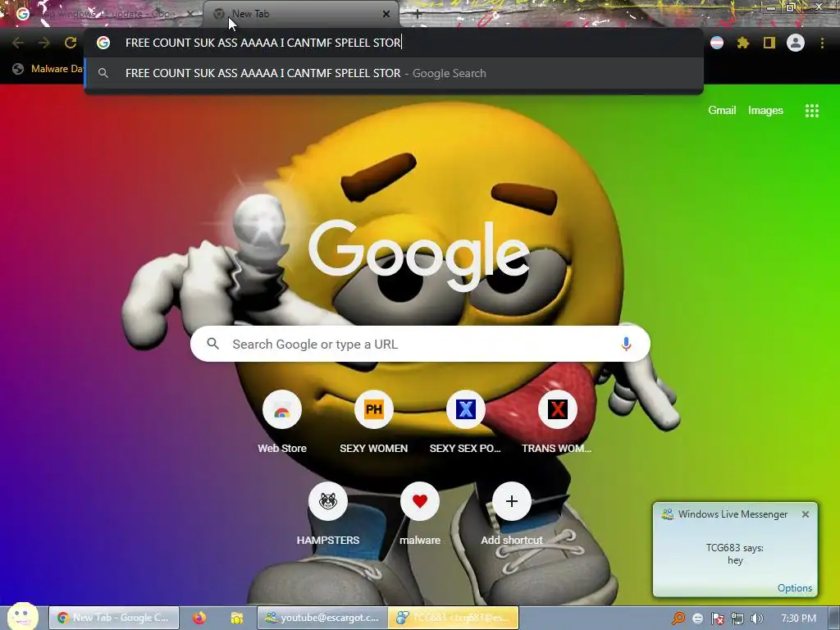Screen dimensions: 840x630
Task: Switch to the windows update Google tab
Action: [x=102, y=14]
